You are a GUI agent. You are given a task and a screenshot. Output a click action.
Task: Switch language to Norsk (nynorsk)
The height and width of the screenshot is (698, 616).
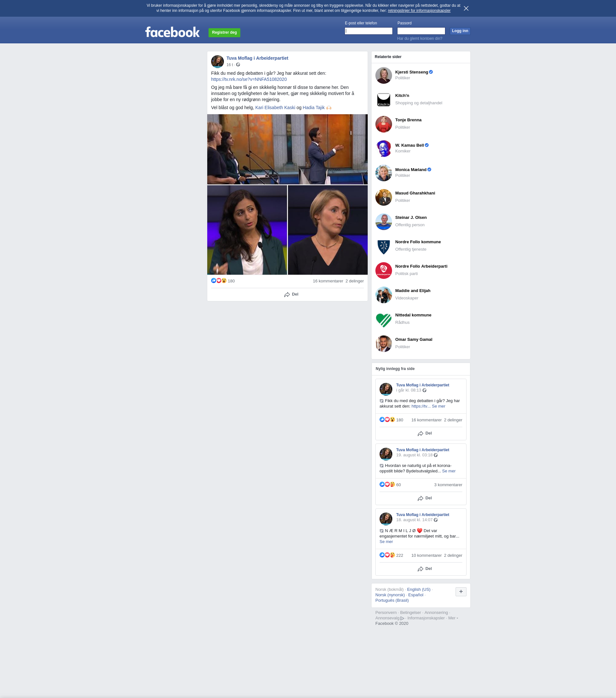click(x=390, y=595)
